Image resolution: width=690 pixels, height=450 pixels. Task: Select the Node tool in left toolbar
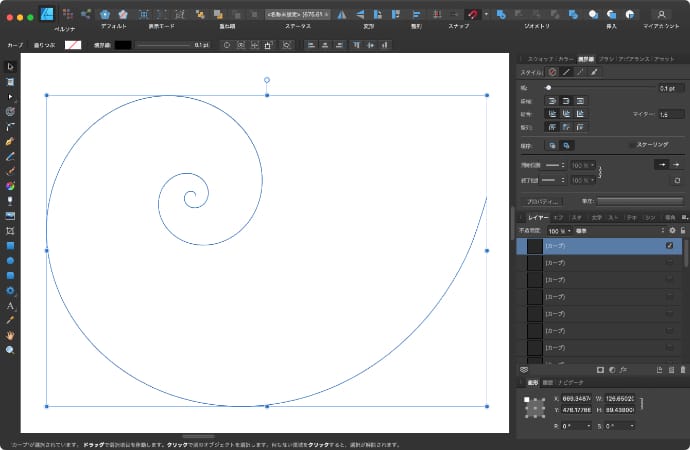pyautogui.click(x=10, y=97)
